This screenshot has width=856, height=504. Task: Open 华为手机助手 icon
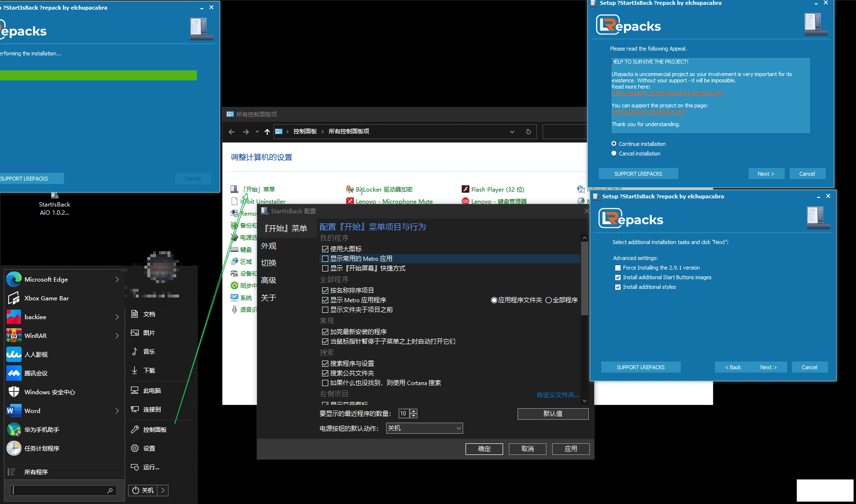(14, 429)
